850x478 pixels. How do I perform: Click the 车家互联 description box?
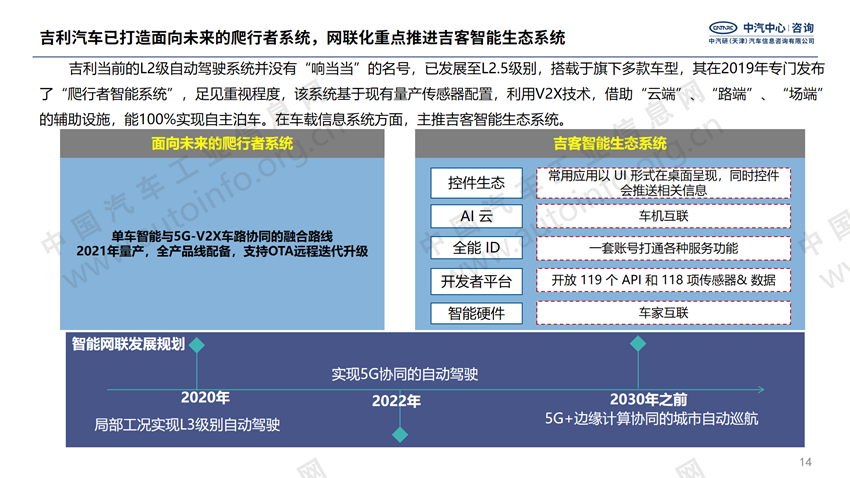(664, 313)
